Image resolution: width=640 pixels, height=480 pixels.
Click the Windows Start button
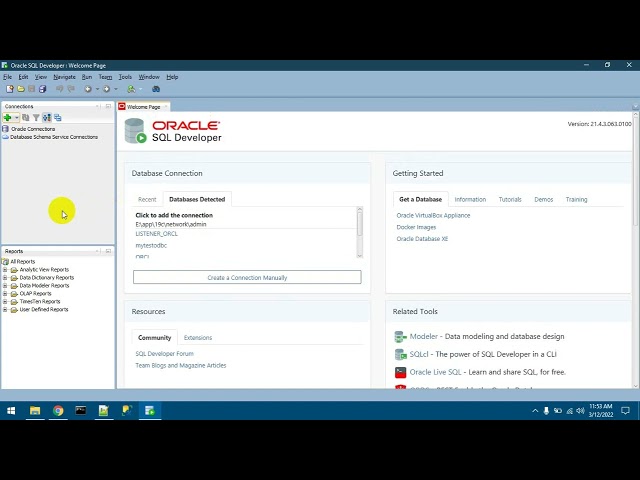[x=11, y=411]
